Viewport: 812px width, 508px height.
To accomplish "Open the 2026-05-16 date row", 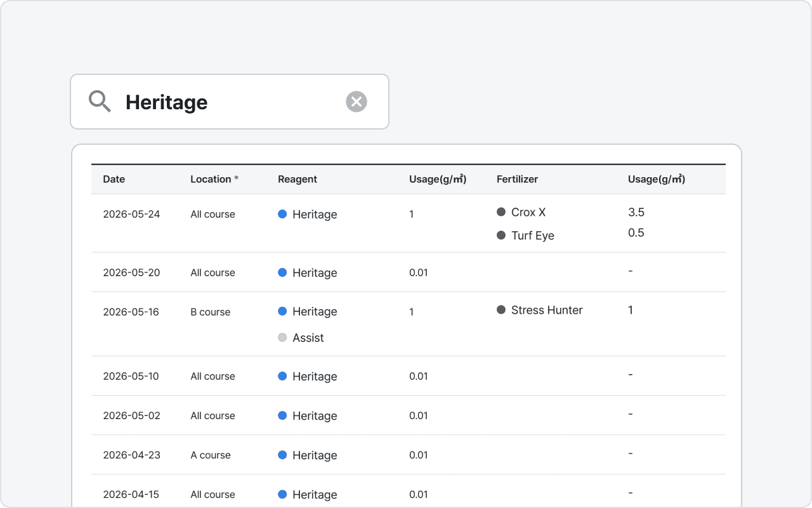I will [131, 312].
